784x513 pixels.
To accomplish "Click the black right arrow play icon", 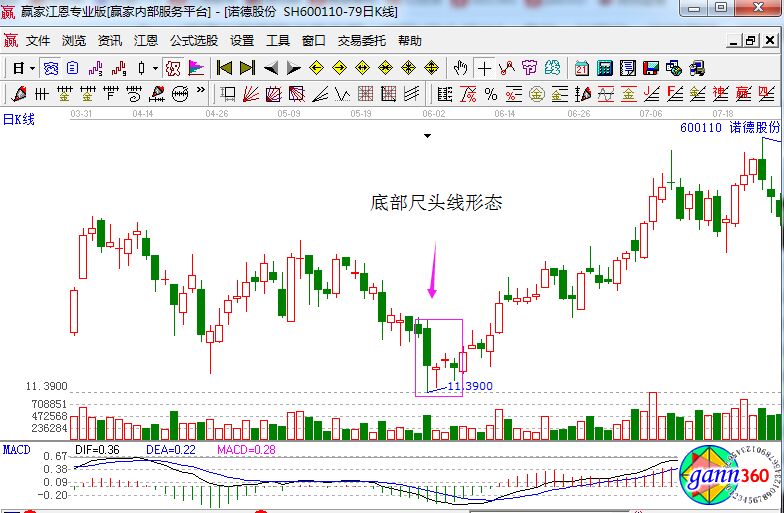I will 293,68.
